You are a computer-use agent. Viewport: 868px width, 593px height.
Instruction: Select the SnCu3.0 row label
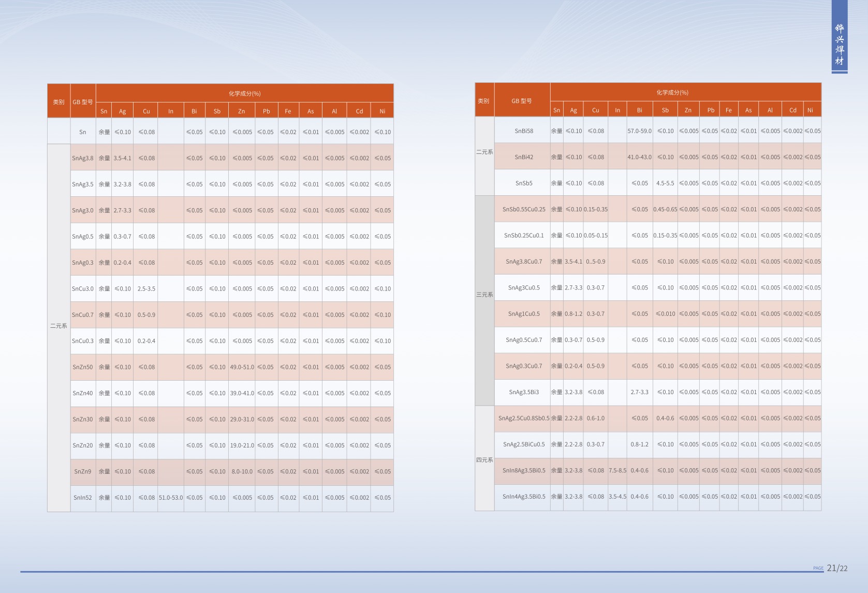83,288
